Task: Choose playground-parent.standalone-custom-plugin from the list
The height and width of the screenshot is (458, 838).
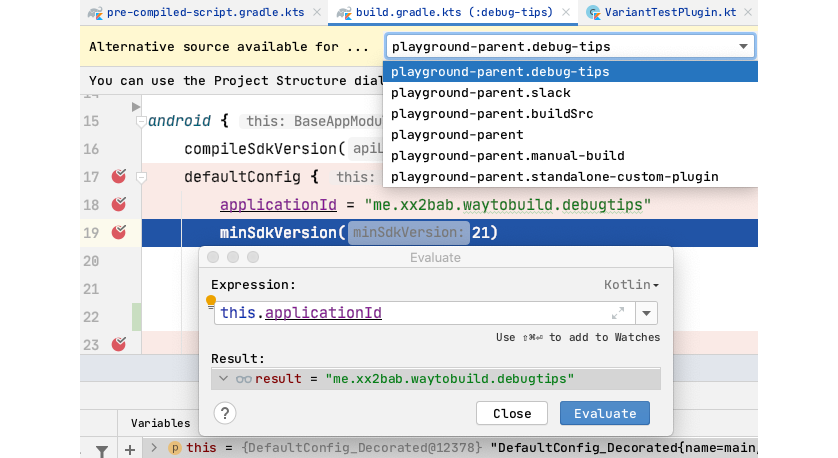Action: (x=570, y=176)
